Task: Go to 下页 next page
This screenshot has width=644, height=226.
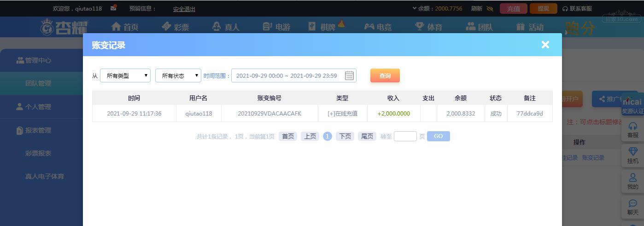Action: pos(345,136)
